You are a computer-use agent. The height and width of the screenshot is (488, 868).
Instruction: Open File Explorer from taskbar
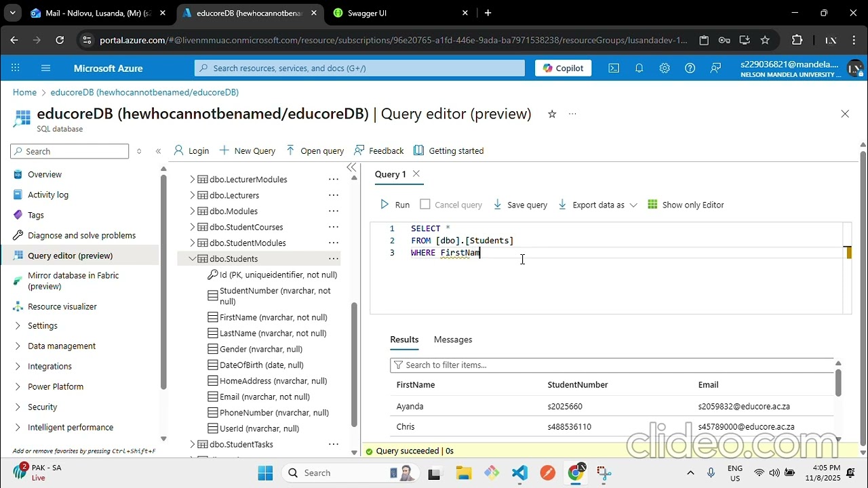point(463,472)
